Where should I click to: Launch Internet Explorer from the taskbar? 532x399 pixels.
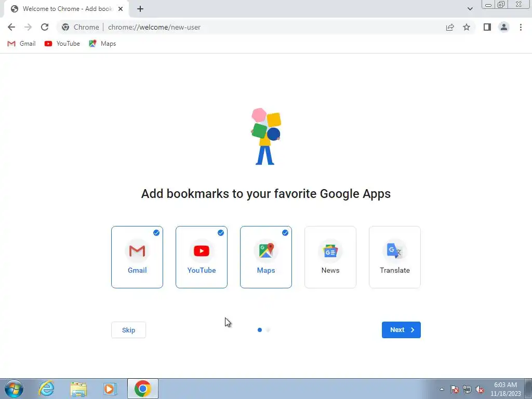click(46, 389)
